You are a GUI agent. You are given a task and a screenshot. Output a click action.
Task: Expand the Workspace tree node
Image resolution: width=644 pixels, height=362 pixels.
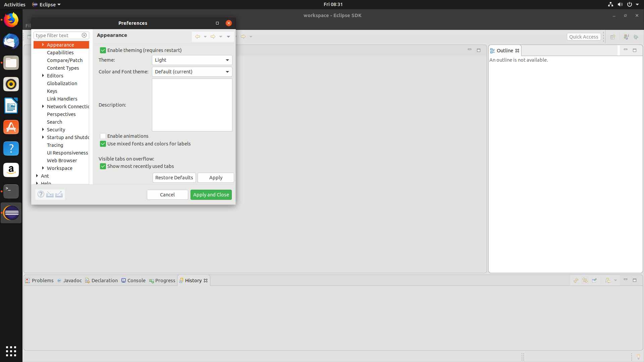click(x=43, y=168)
